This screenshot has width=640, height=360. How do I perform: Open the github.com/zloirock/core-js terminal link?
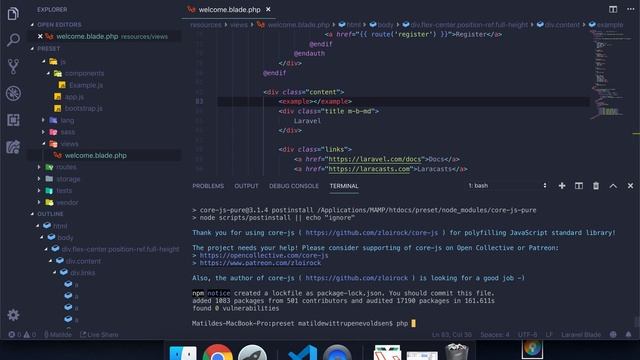click(x=371, y=233)
